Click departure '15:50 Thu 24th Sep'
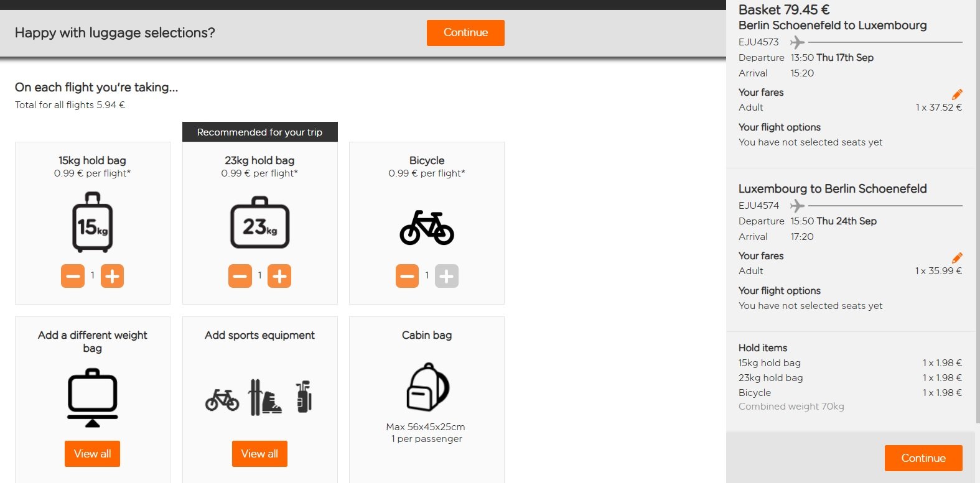 point(833,221)
